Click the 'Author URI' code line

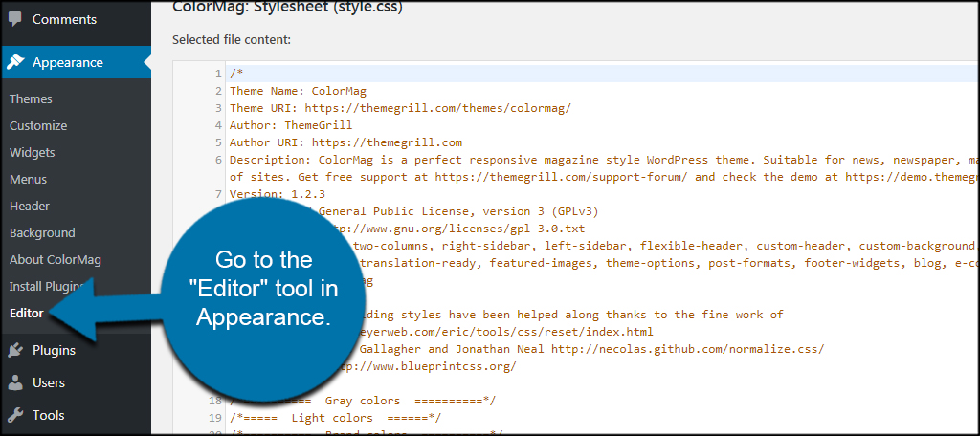point(346,142)
